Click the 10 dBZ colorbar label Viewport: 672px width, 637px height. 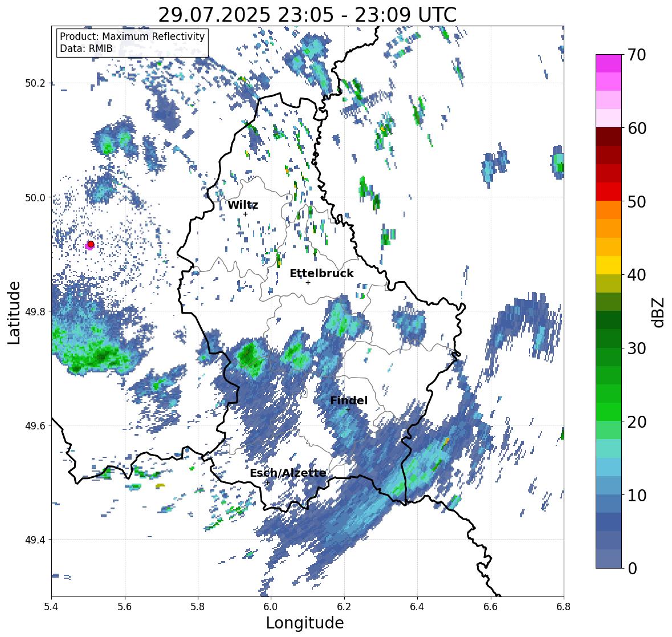pyautogui.click(x=636, y=495)
